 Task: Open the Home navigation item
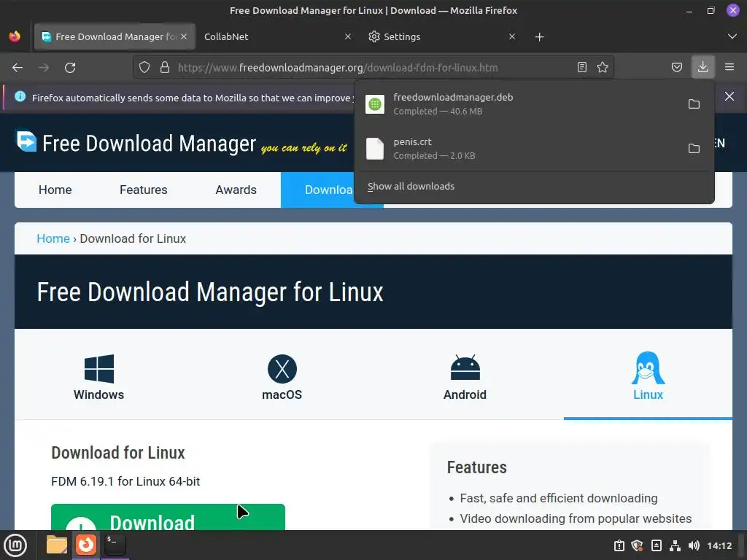coord(55,190)
